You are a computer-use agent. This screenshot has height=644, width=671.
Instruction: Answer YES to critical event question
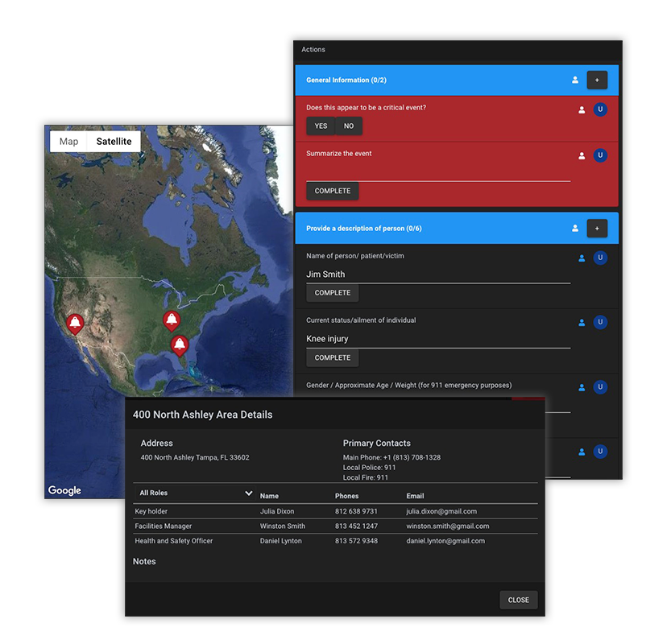321,126
